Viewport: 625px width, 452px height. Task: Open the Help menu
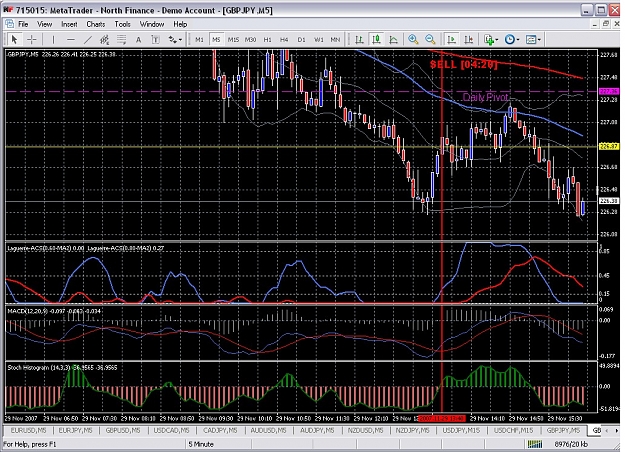[180, 24]
